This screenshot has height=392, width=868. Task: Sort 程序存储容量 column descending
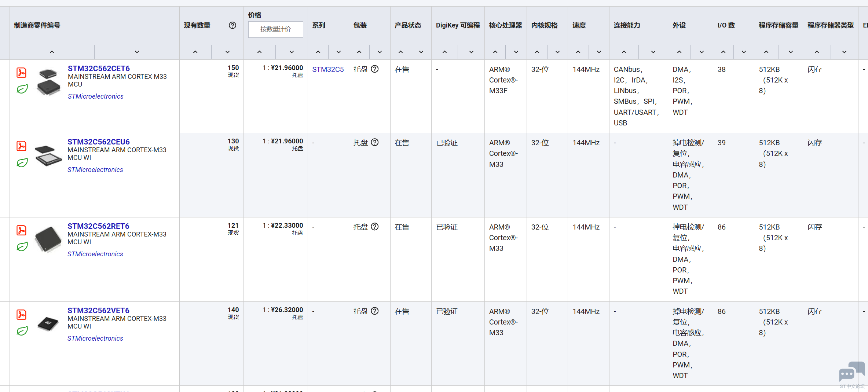pyautogui.click(x=791, y=52)
